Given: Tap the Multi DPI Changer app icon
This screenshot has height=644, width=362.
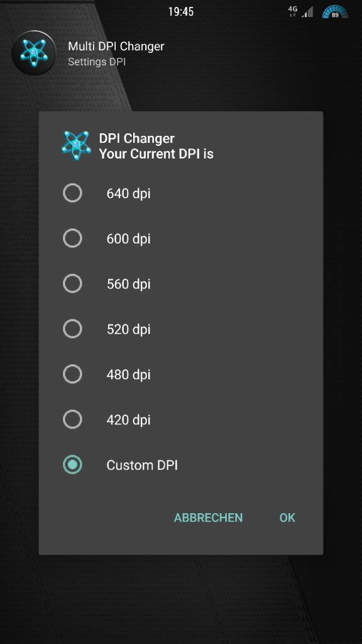Looking at the screenshot, I should tap(34, 53).
